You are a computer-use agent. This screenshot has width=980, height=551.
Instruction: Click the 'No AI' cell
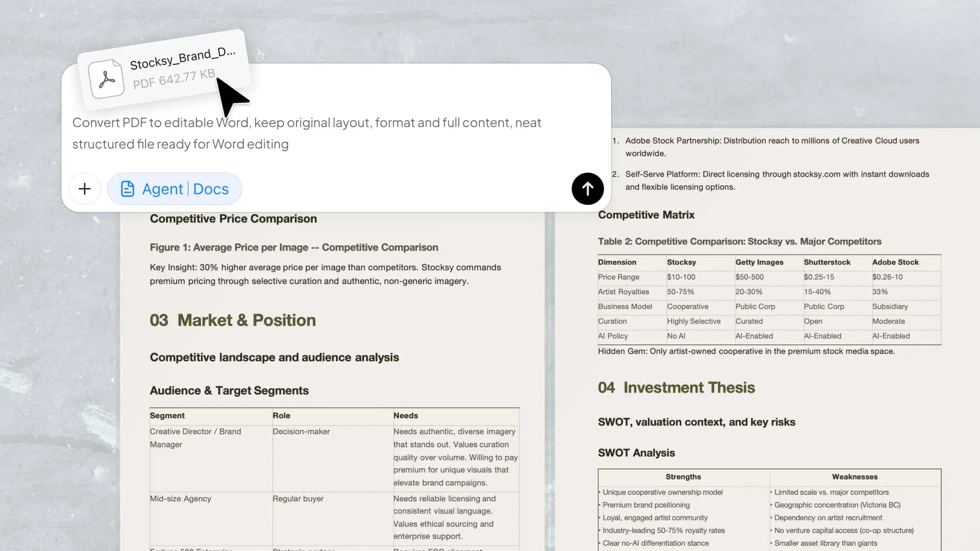pos(676,335)
